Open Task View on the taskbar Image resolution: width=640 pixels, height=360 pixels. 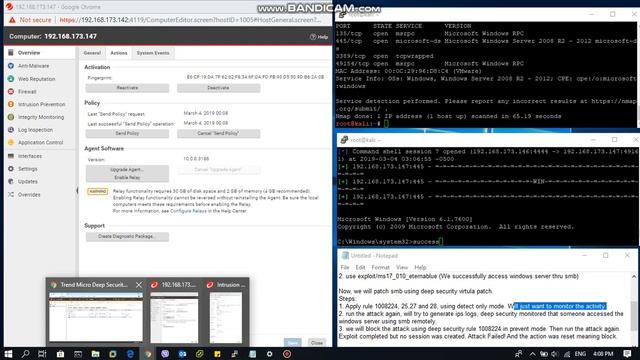coord(42,354)
